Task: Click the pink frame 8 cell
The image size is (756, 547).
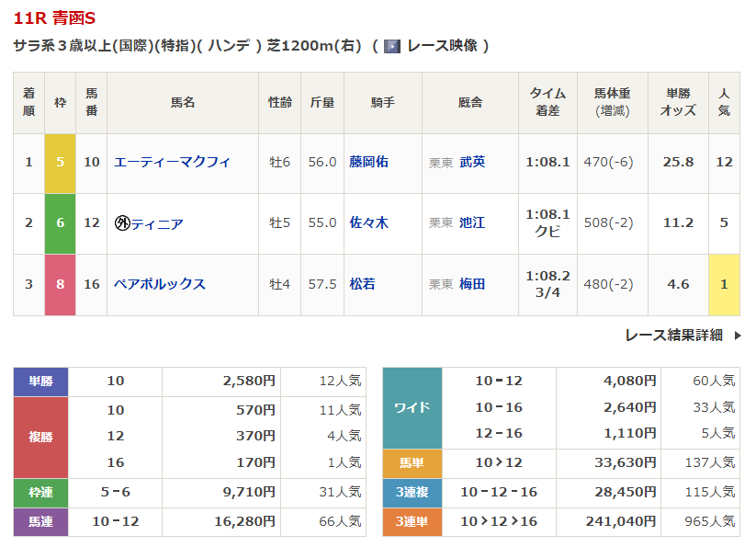Action: 61,285
